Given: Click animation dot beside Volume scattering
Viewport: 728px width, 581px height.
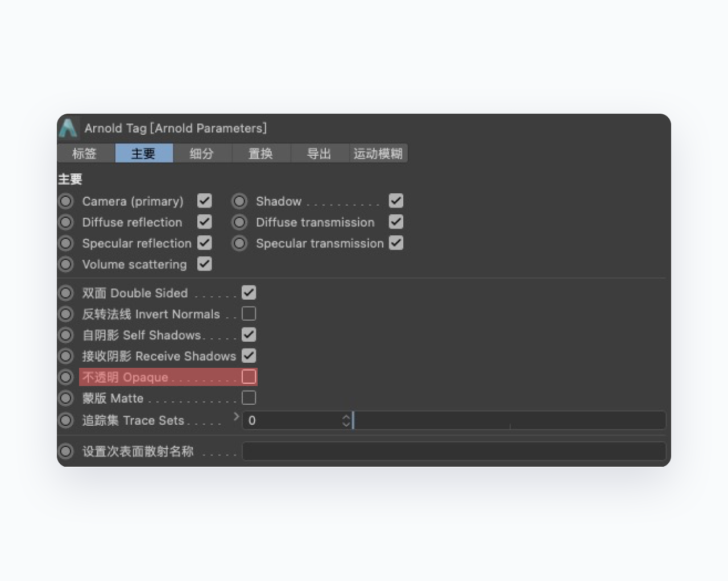Looking at the screenshot, I should (66, 264).
